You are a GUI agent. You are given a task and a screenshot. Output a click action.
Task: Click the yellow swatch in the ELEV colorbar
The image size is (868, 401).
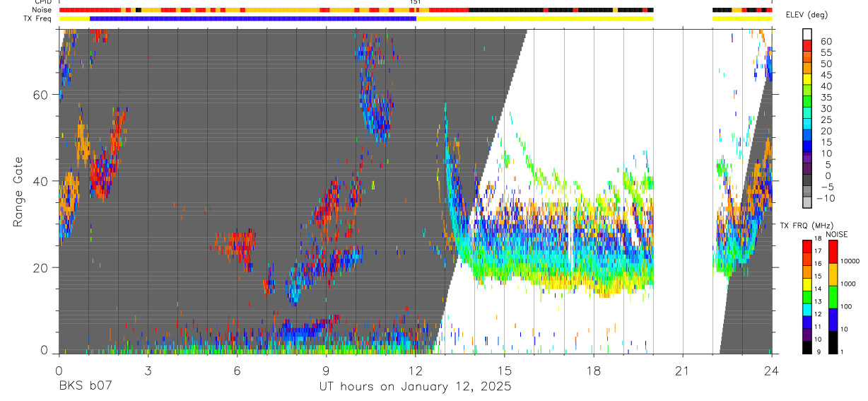(808, 79)
